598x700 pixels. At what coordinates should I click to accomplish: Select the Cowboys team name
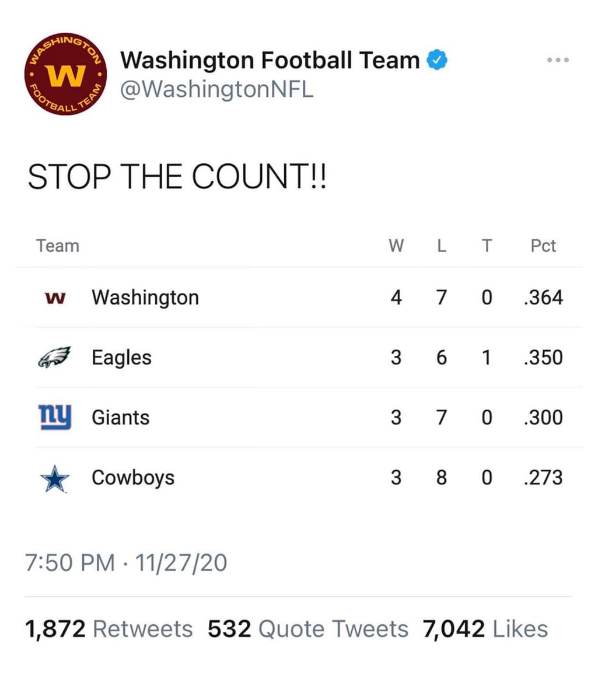(133, 478)
